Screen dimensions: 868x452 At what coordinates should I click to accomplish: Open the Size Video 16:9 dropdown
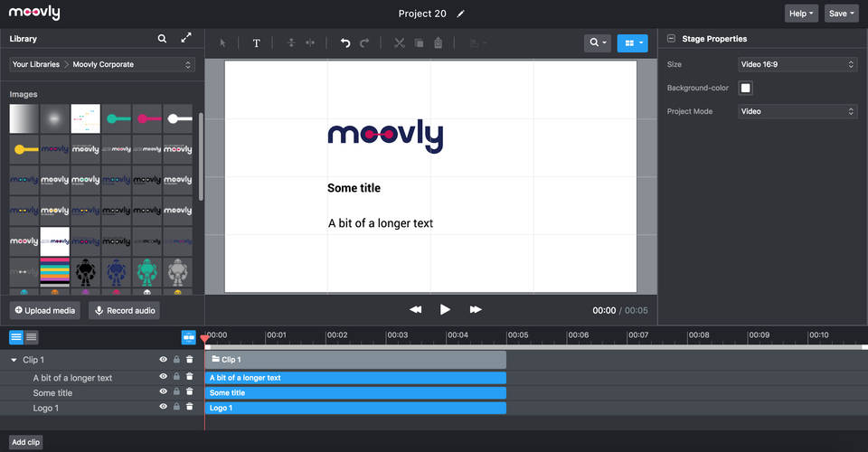(797, 65)
